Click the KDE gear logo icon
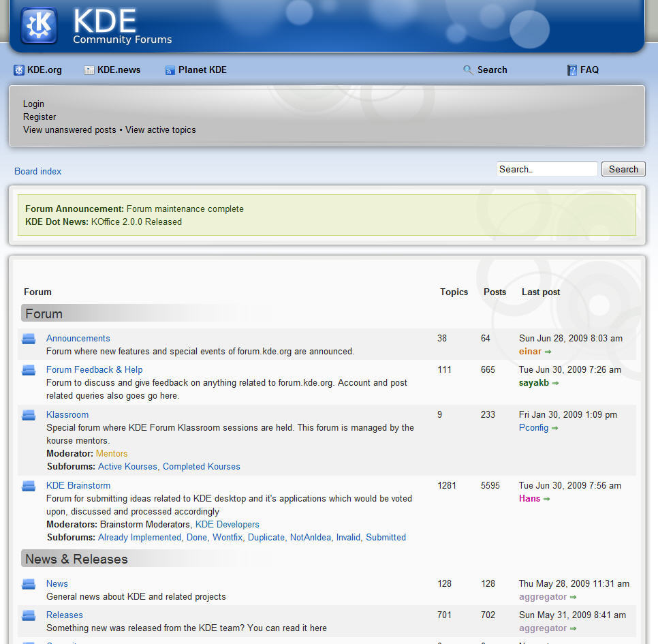The width and height of the screenshot is (658, 644). pyautogui.click(x=39, y=25)
